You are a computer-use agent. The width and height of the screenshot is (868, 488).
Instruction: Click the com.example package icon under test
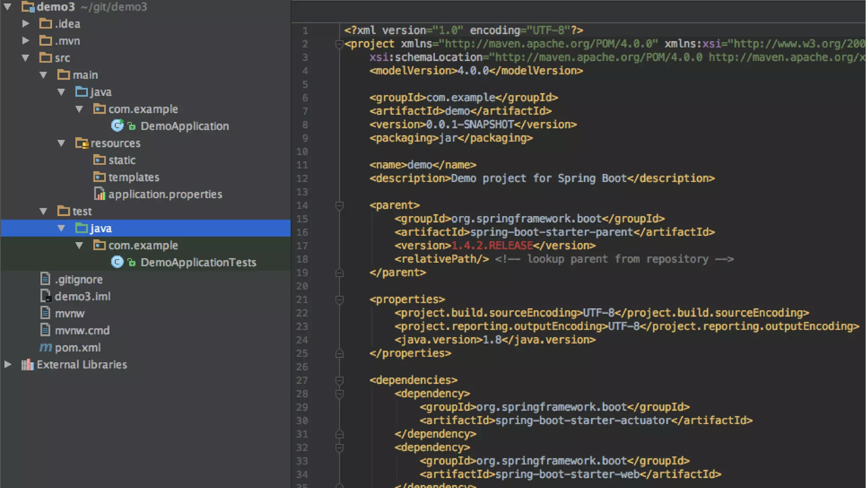[99, 245]
